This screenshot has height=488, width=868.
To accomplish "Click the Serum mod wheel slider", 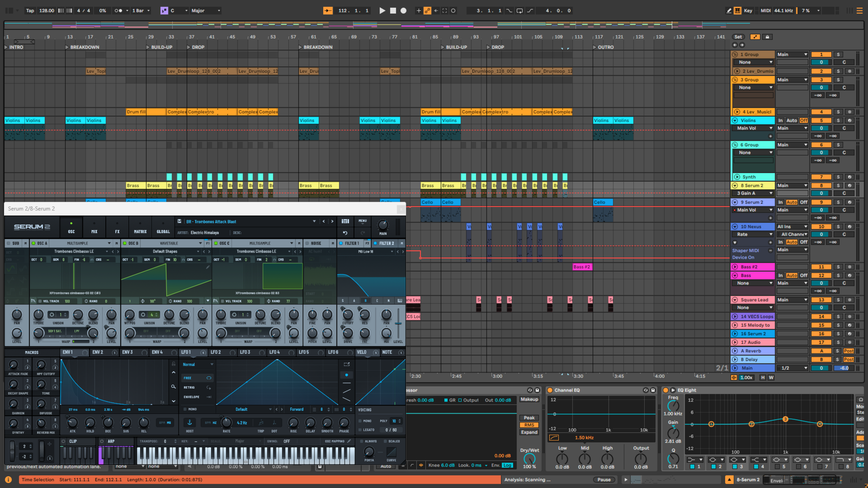I will [x=42, y=450].
